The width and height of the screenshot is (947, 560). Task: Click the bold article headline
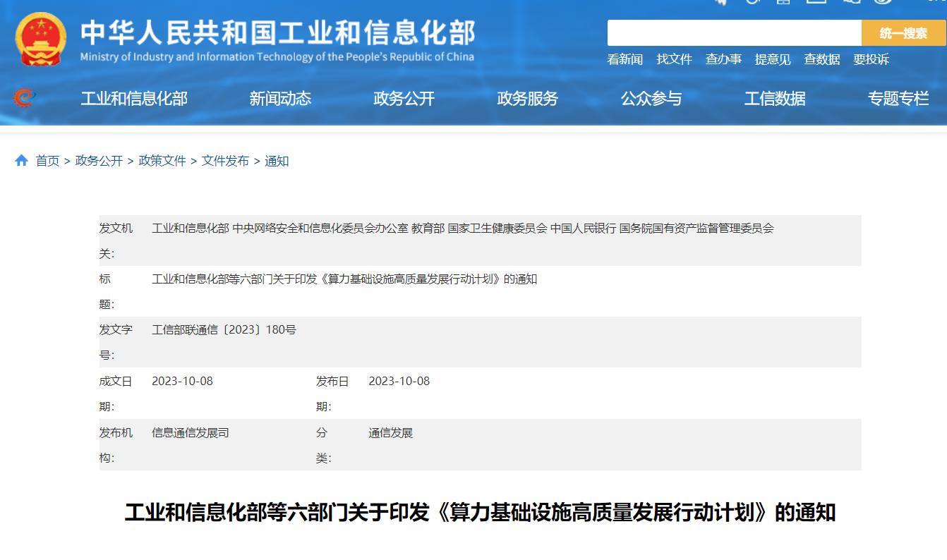point(480,512)
